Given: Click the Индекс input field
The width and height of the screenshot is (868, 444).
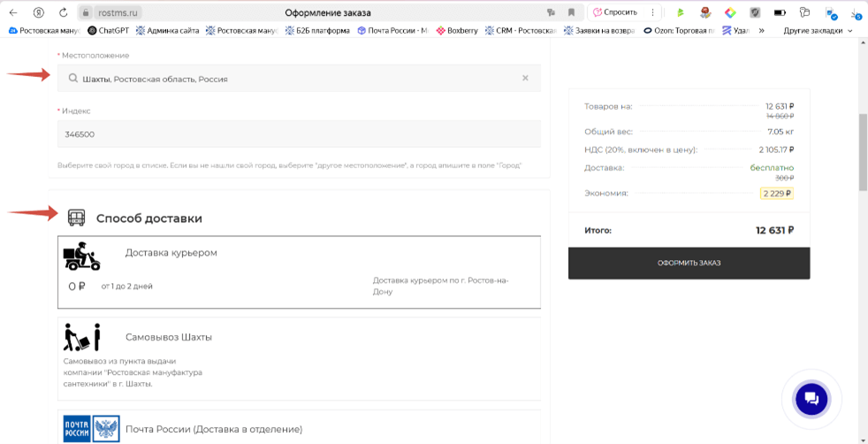Looking at the screenshot, I should click(299, 134).
